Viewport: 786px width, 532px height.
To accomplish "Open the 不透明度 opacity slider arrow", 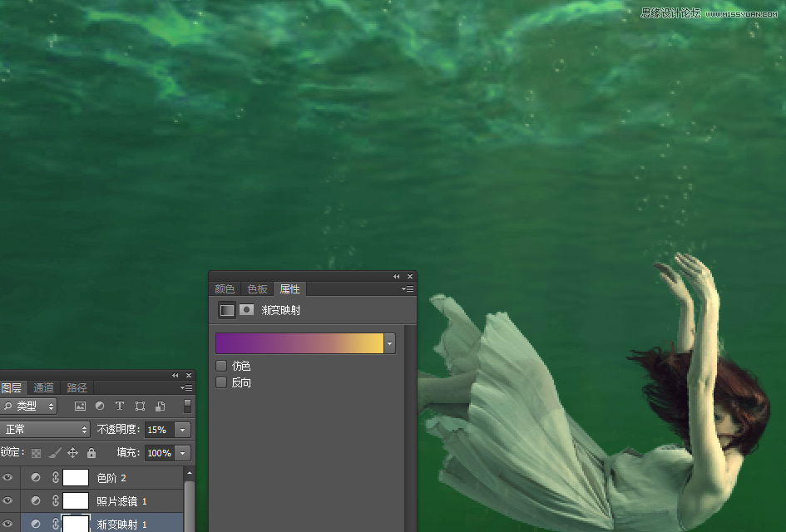I will 182,430.
